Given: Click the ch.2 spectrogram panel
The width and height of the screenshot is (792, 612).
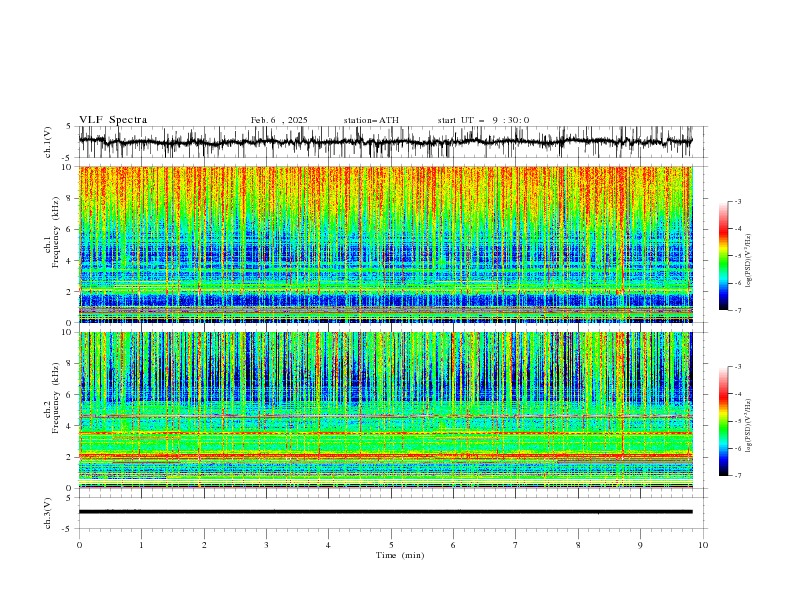Looking at the screenshot, I should [385, 410].
